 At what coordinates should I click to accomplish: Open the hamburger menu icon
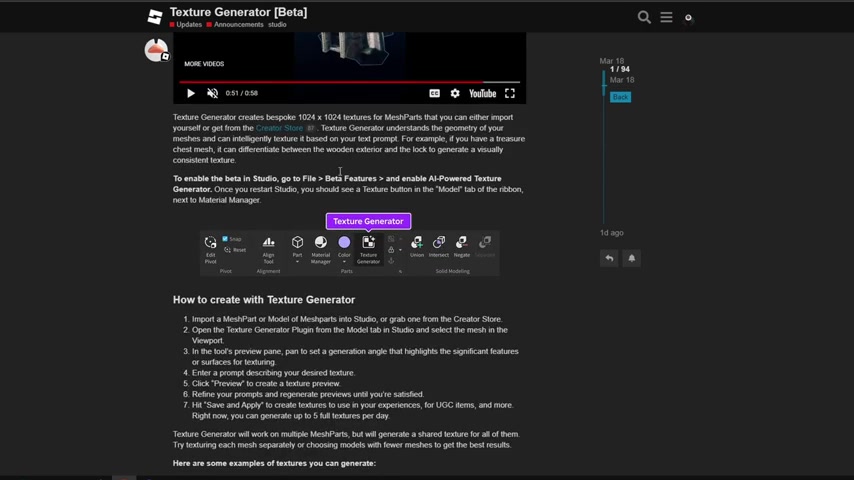[666, 17]
